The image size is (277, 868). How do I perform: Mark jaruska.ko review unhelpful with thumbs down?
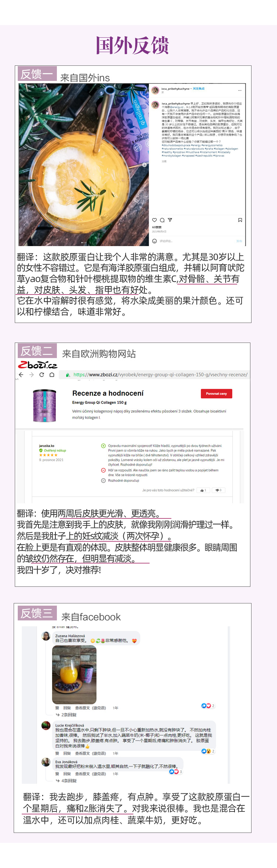click(x=218, y=490)
